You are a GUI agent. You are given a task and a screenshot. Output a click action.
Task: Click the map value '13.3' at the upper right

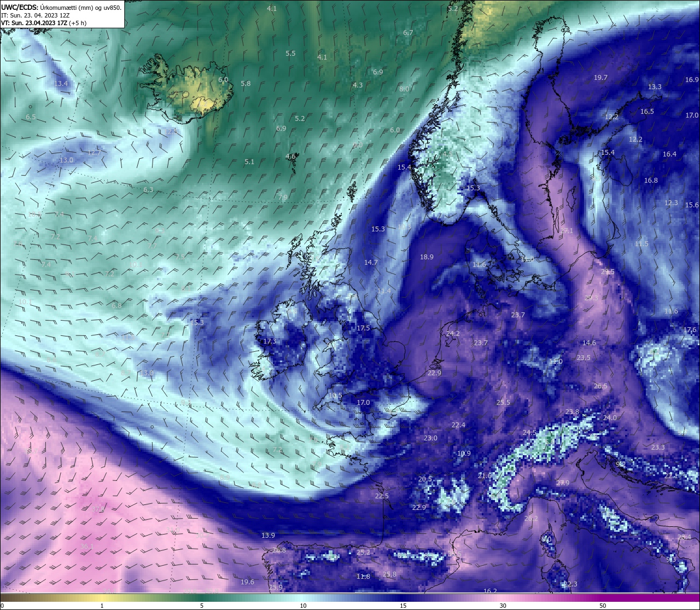(x=655, y=87)
